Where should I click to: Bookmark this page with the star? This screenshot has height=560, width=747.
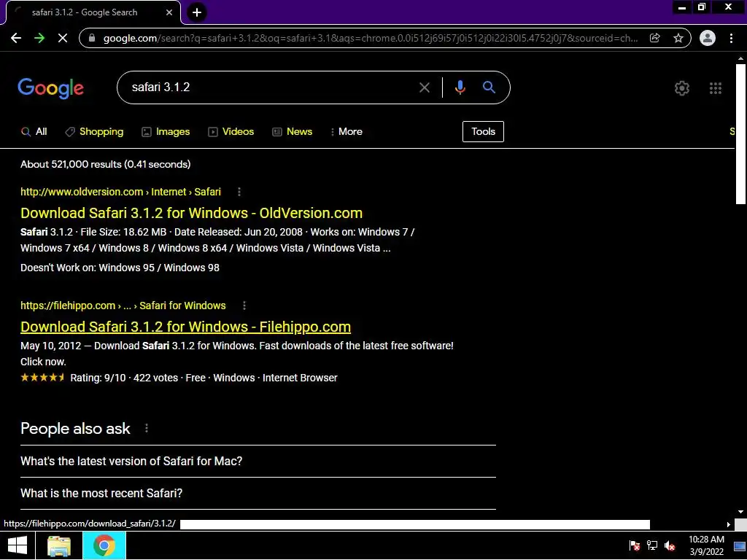(678, 38)
